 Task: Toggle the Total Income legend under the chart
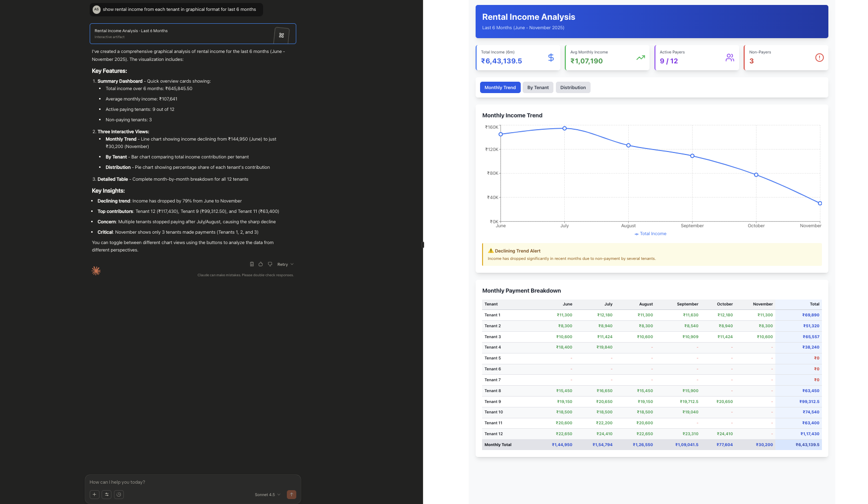[x=650, y=233]
